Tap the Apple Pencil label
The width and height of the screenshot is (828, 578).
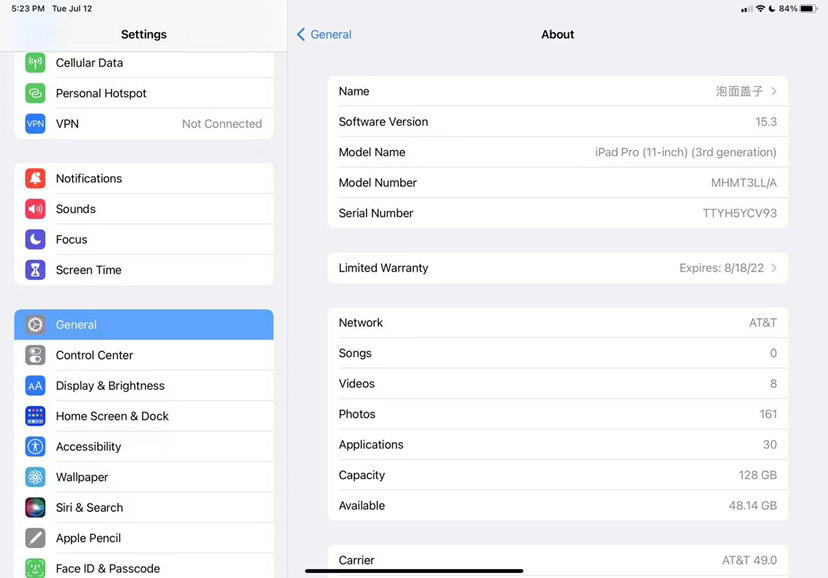(x=88, y=538)
